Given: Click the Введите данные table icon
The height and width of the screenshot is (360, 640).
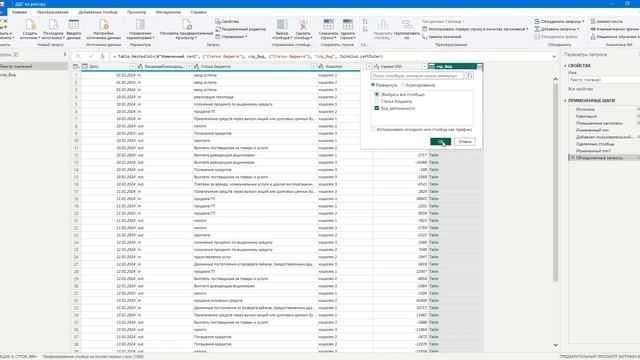Looking at the screenshot, I should pyautogui.click(x=73, y=24).
